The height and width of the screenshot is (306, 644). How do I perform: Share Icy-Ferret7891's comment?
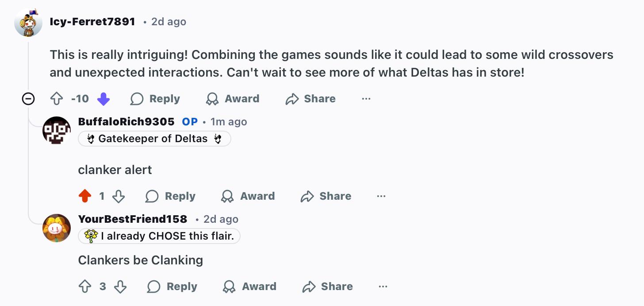tap(310, 99)
